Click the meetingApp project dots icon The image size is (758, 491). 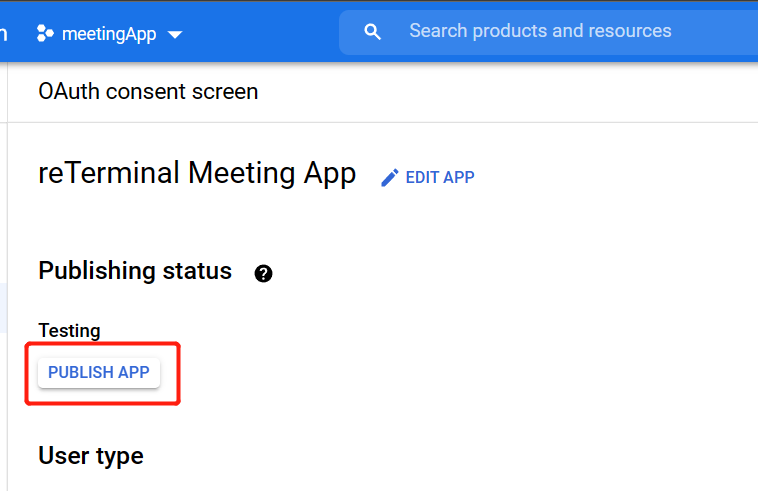click(44, 33)
